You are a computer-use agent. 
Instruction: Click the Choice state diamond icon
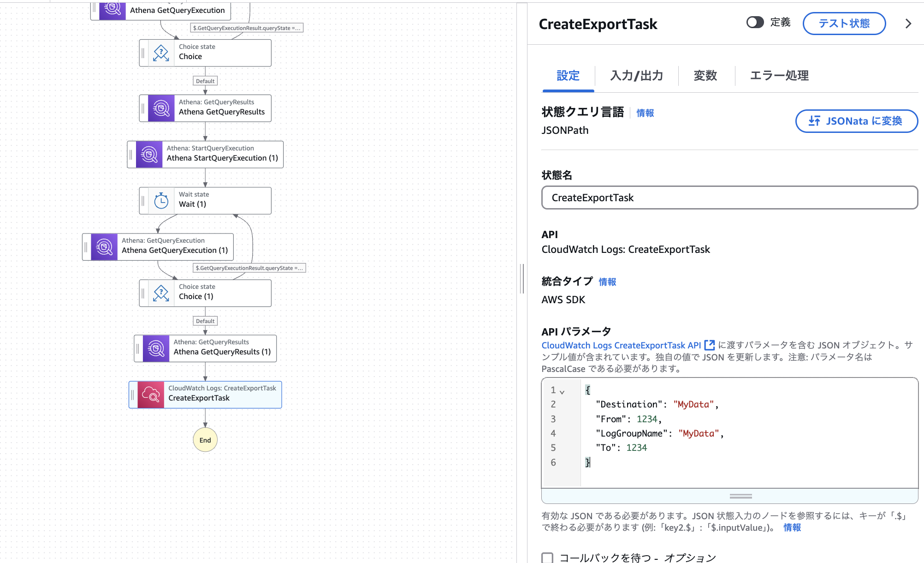[x=161, y=53]
